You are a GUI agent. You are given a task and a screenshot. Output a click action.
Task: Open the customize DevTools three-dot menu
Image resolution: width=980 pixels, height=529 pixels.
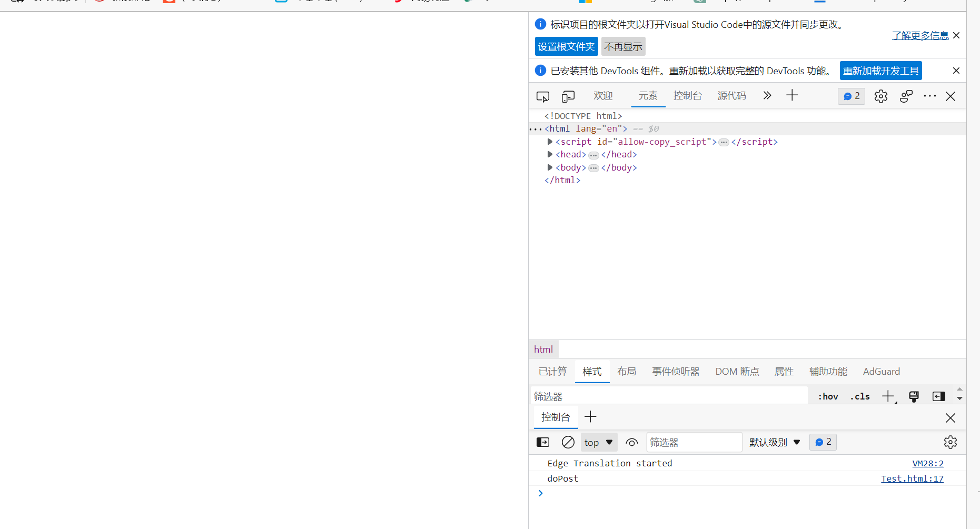[930, 96]
